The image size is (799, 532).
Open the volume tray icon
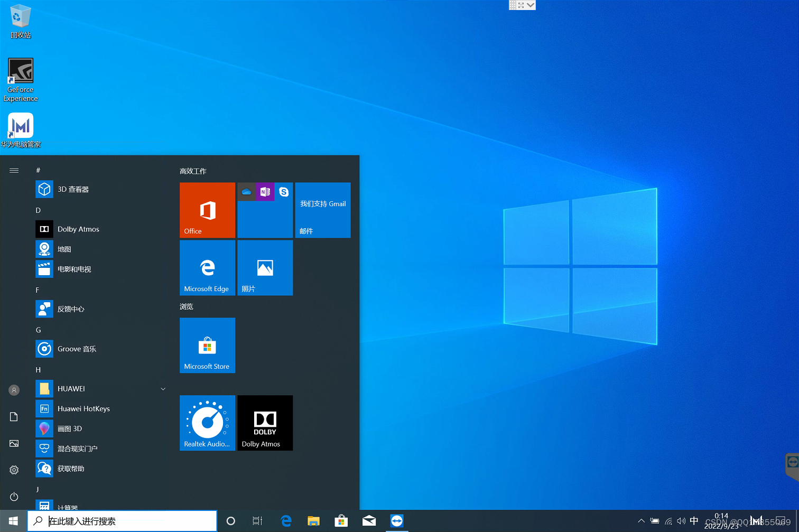(681, 521)
